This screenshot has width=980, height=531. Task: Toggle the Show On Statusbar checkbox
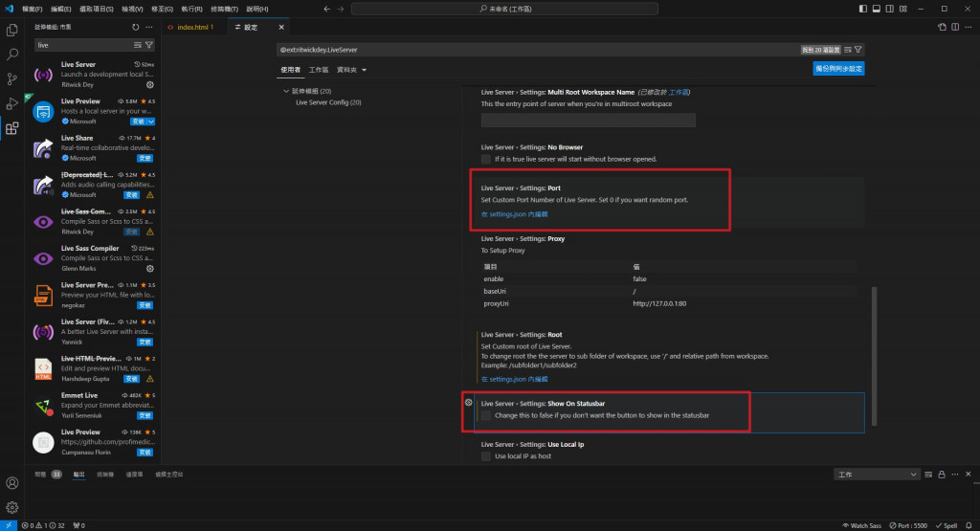pyautogui.click(x=485, y=415)
